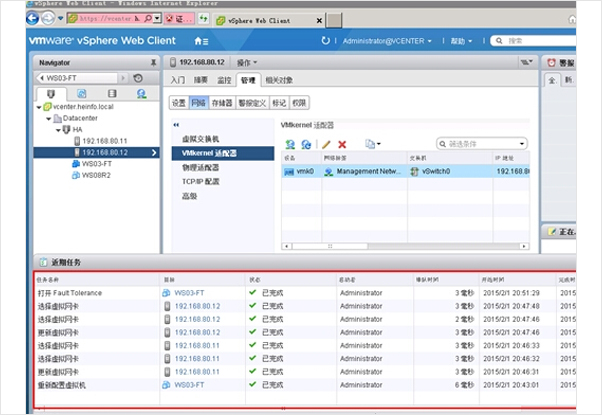
Task: Select TCP/IP Configuration in the settings list
Action: pyautogui.click(x=200, y=182)
